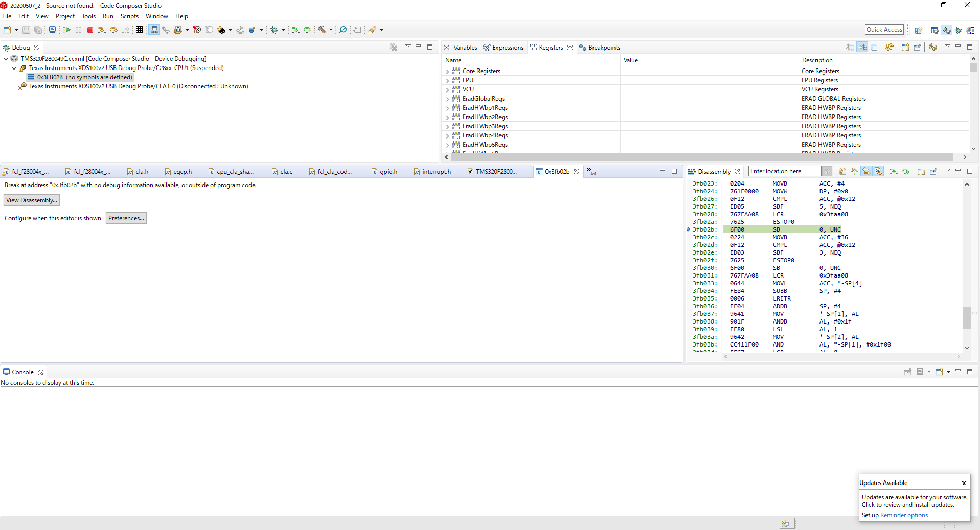Expand the Core Registers group
This screenshot has width=980, height=530.
448,72
